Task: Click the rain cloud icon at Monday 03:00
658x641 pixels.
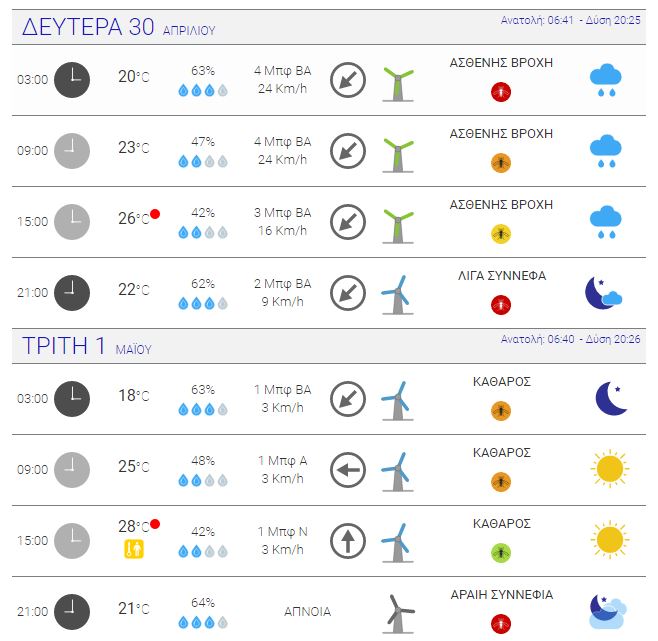Action: point(606,80)
